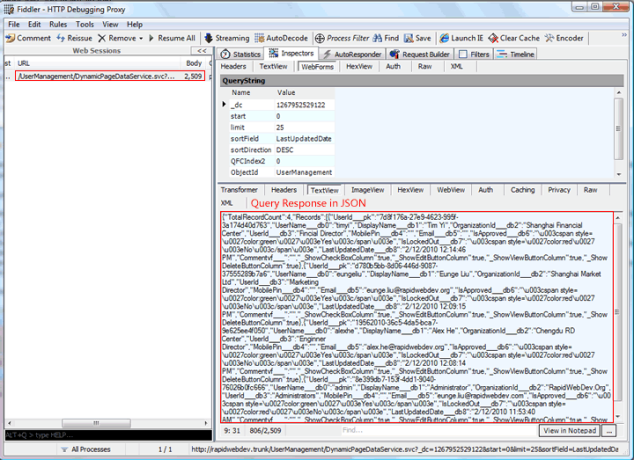
Task: Switch to the Request Builder tab
Action: [420, 54]
